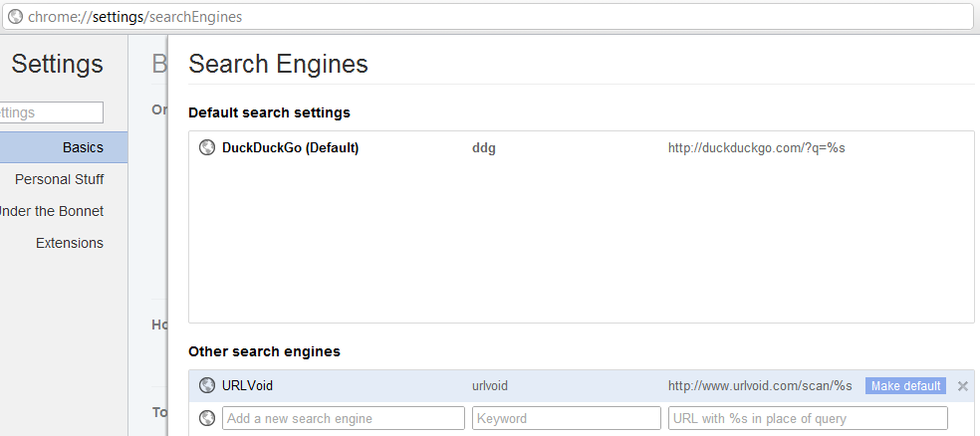Select the URLVoid engine name

[x=247, y=386]
